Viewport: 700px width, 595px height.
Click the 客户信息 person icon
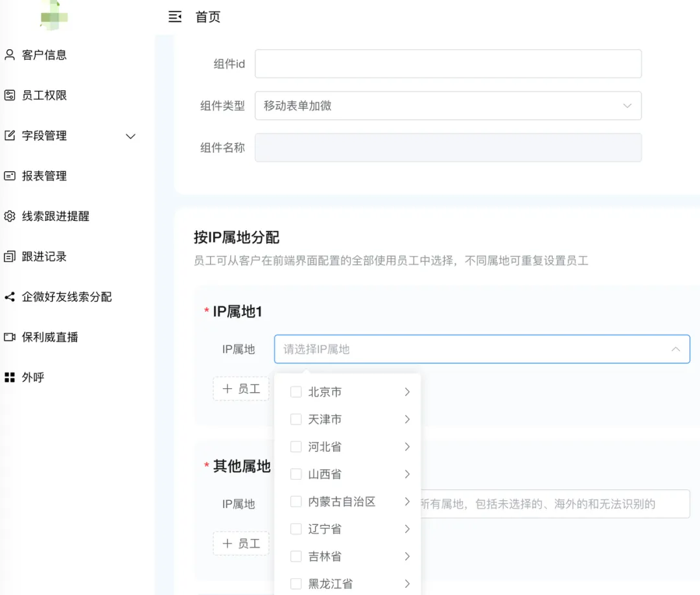point(10,55)
